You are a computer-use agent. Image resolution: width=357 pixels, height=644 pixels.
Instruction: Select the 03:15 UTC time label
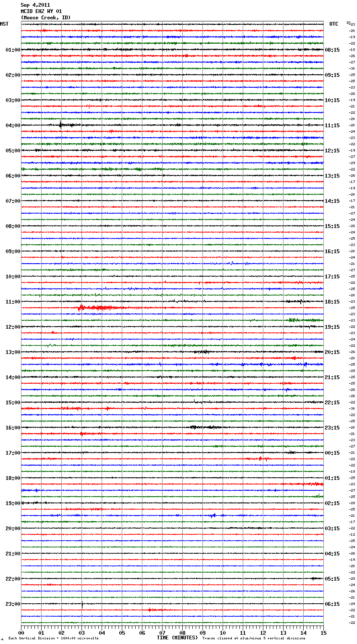point(332,529)
